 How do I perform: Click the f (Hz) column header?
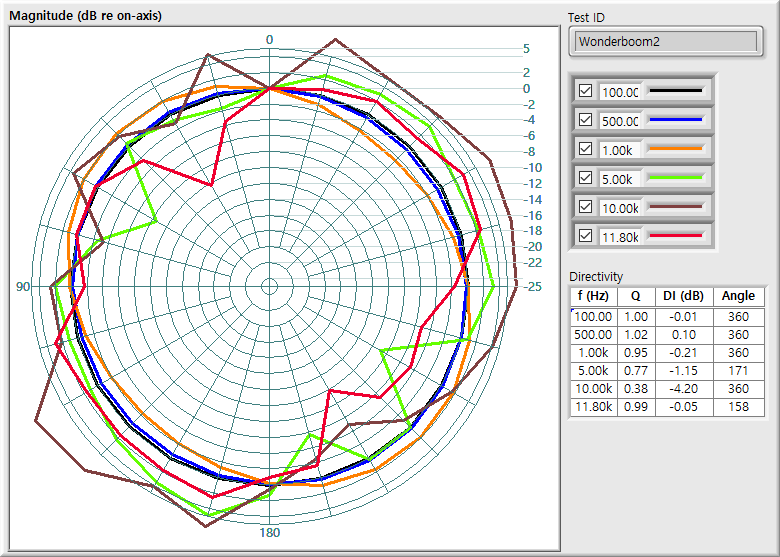click(593, 296)
